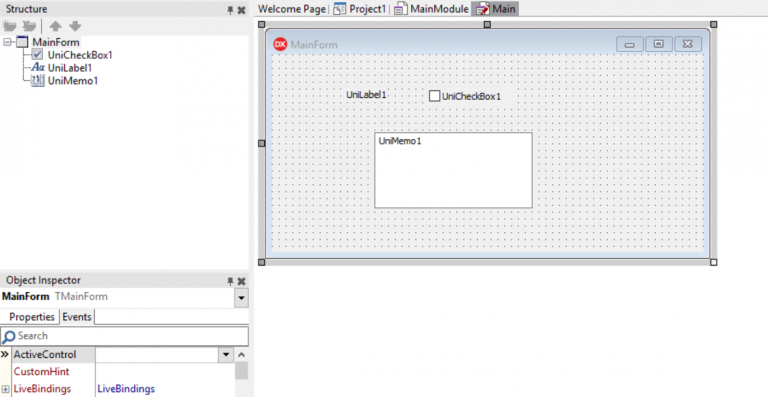Image resolution: width=768 pixels, height=397 pixels.
Task: Pin the Object Inspector panel
Action: tap(230, 281)
